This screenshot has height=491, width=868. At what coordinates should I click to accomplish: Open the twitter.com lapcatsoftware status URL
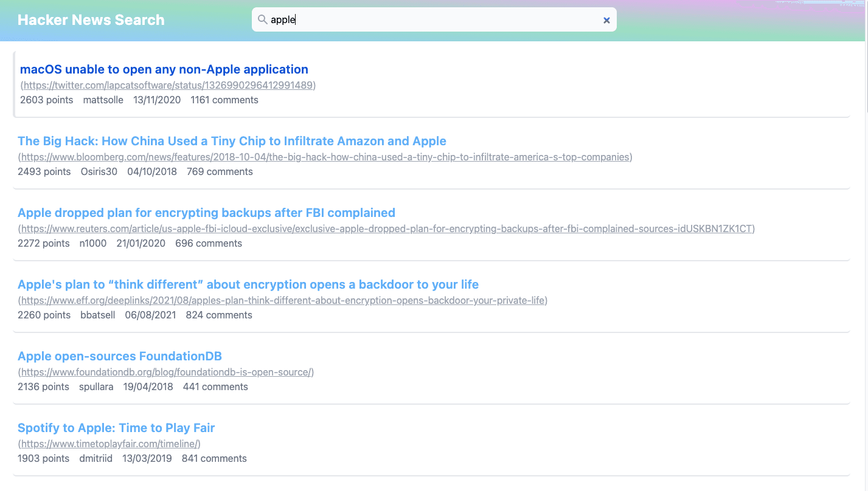pos(168,85)
